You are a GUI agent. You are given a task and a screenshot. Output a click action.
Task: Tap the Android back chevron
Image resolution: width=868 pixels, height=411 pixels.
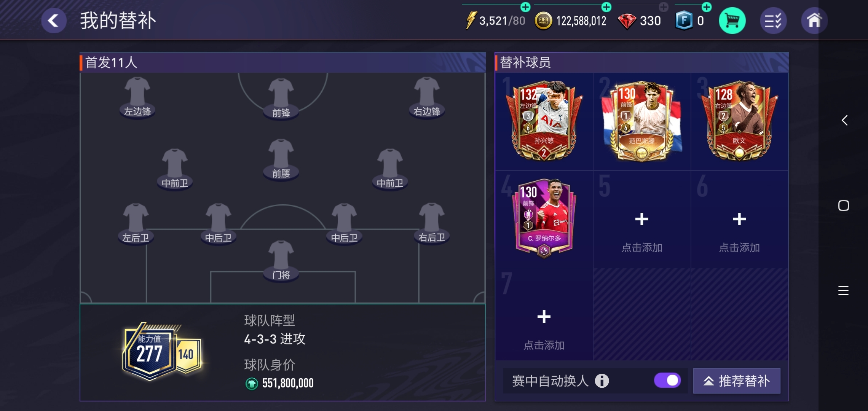pos(844,120)
